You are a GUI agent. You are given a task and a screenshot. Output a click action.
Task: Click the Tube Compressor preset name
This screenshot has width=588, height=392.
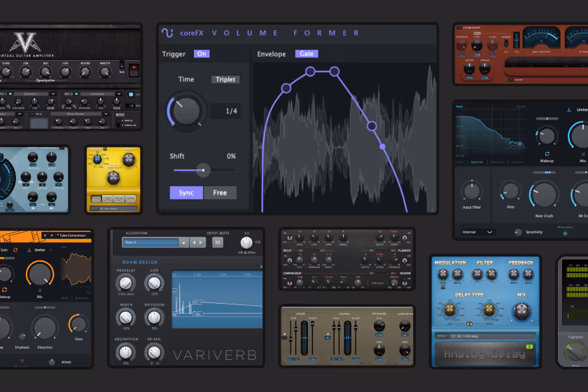[71, 236]
